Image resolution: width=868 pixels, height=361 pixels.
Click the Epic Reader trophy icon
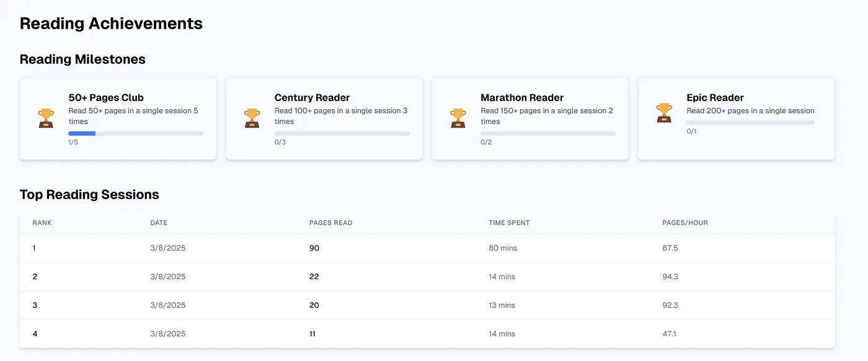664,113
